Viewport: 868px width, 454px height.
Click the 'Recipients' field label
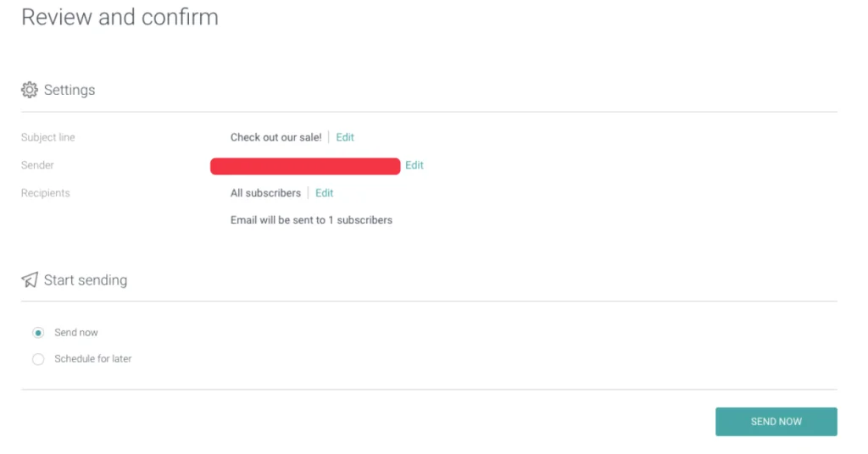(46, 193)
